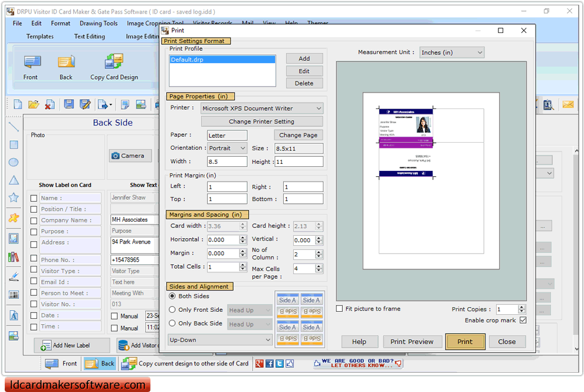Click the Print Preview button

412,341
